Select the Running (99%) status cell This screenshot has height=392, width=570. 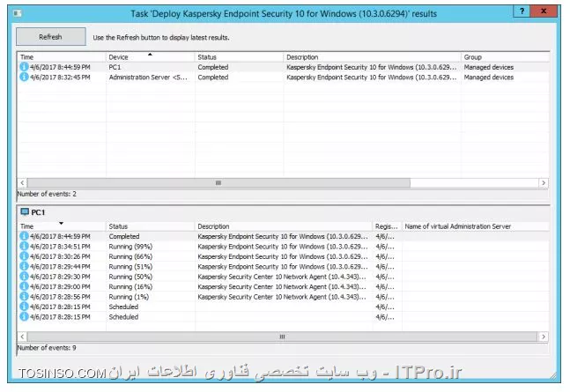(130, 247)
